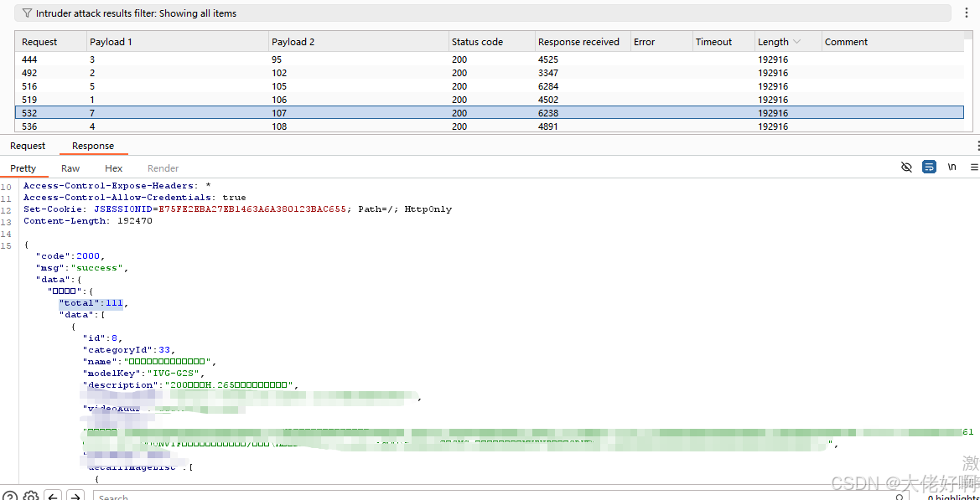Click status code 200 in row 536

click(x=459, y=126)
